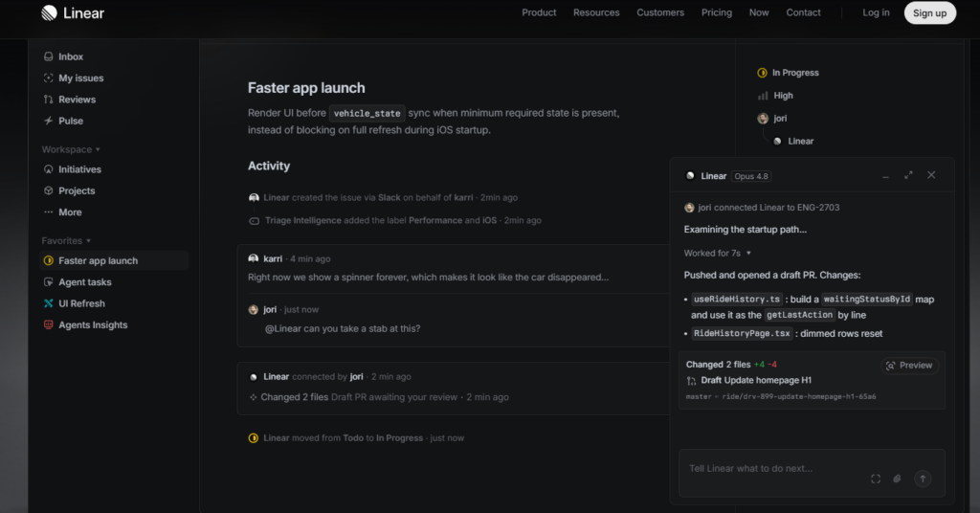Screen dimensions: 980x513
Task: Click the Projects cube icon
Action: click(x=48, y=190)
